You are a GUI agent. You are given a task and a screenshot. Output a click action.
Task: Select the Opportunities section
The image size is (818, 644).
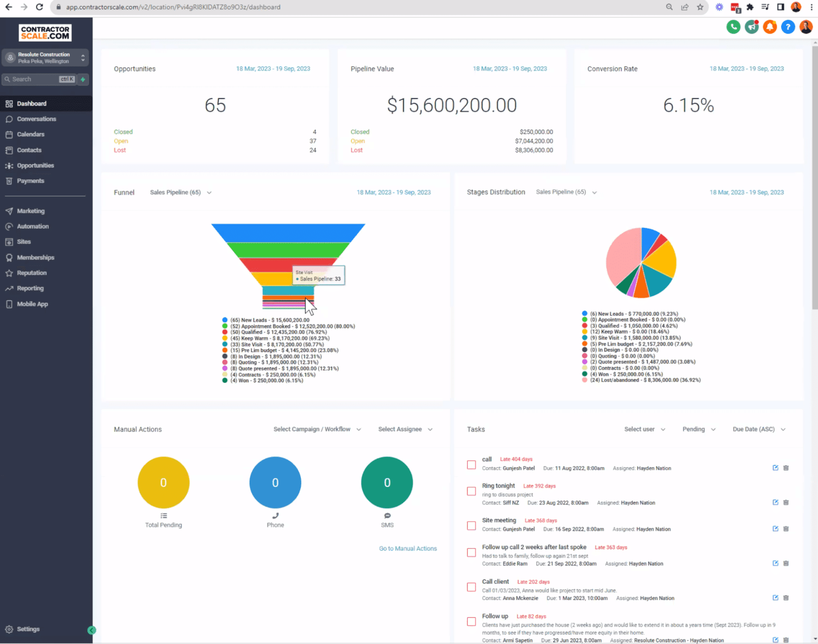tap(35, 165)
